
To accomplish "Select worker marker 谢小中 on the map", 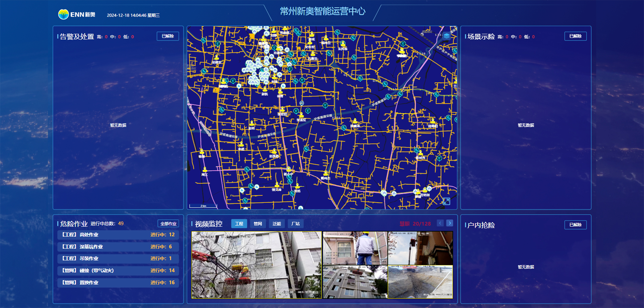I will tap(288, 170).
